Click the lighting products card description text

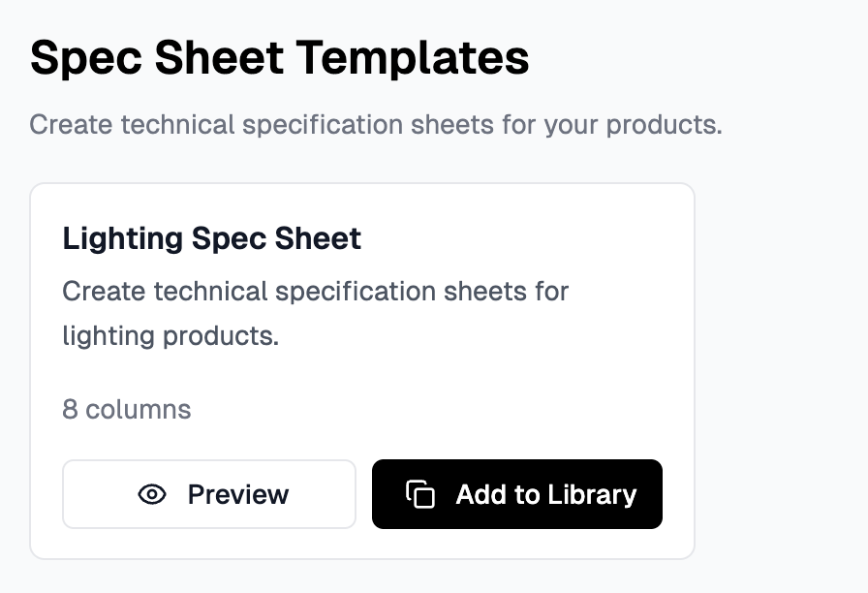[x=315, y=313]
